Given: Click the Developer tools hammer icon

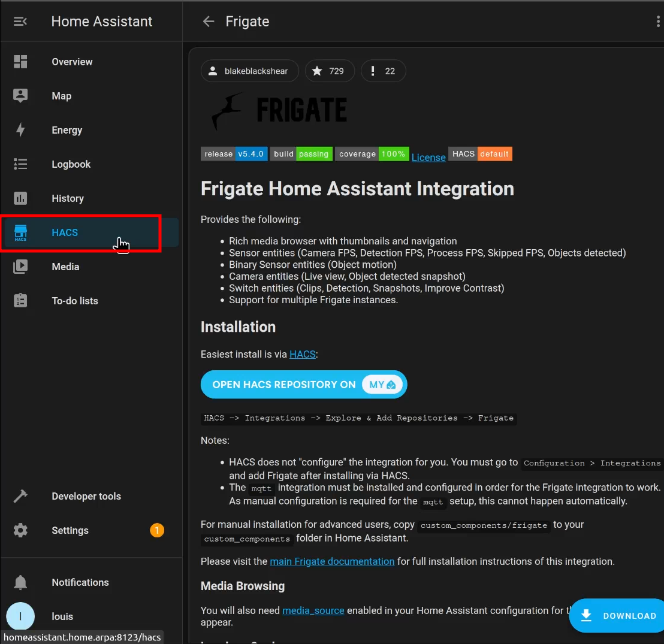Looking at the screenshot, I should [20, 496].
